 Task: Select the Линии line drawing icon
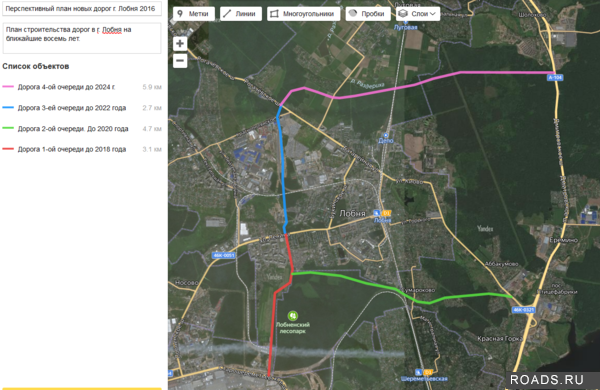pyautogui.click(x=227, y=14)
